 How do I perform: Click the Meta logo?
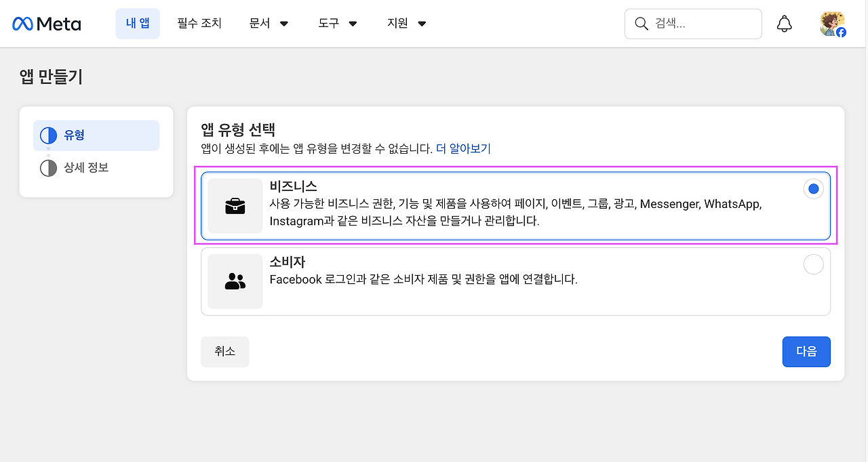(x=46, y=24)
